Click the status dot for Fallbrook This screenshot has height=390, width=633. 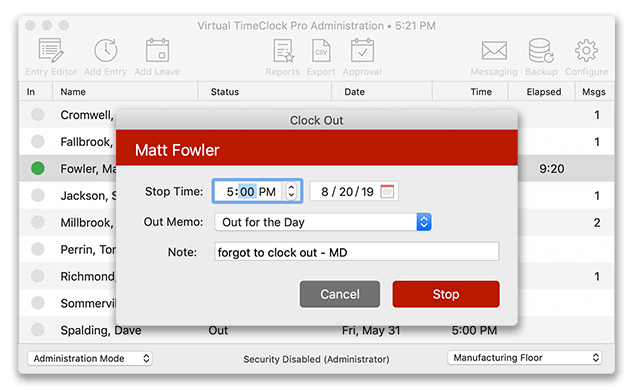pyautogui.click(x=38, y=142)
